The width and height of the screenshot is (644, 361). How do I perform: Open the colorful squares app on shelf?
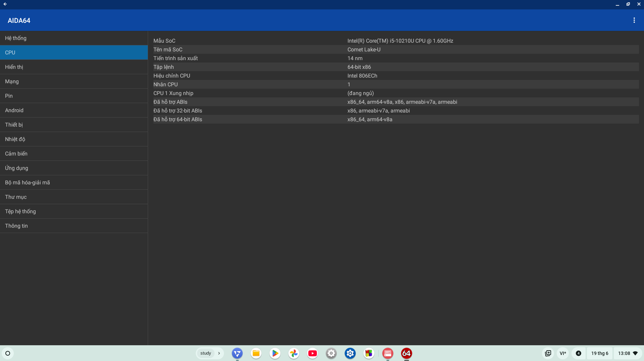click(x=369, y=353)
